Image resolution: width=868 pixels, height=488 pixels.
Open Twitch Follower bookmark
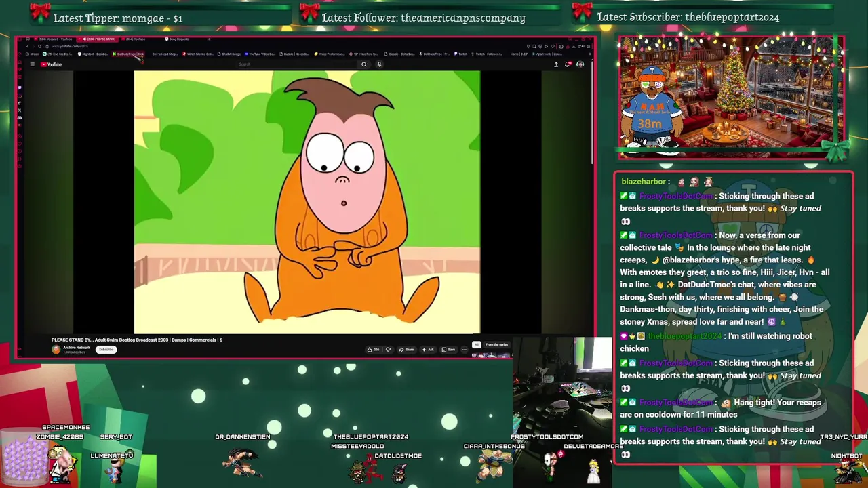point(488,54)
